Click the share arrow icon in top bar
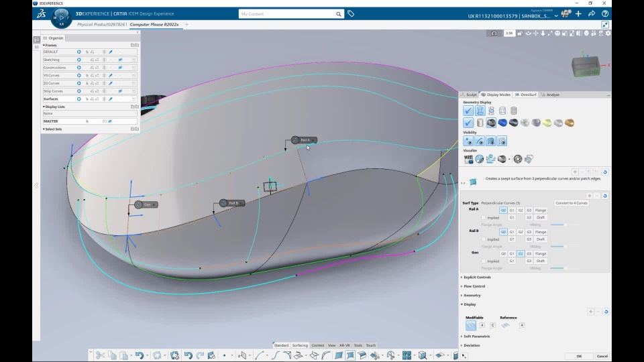Viewport: 644px width, 362px height. [x=592, y=14]
